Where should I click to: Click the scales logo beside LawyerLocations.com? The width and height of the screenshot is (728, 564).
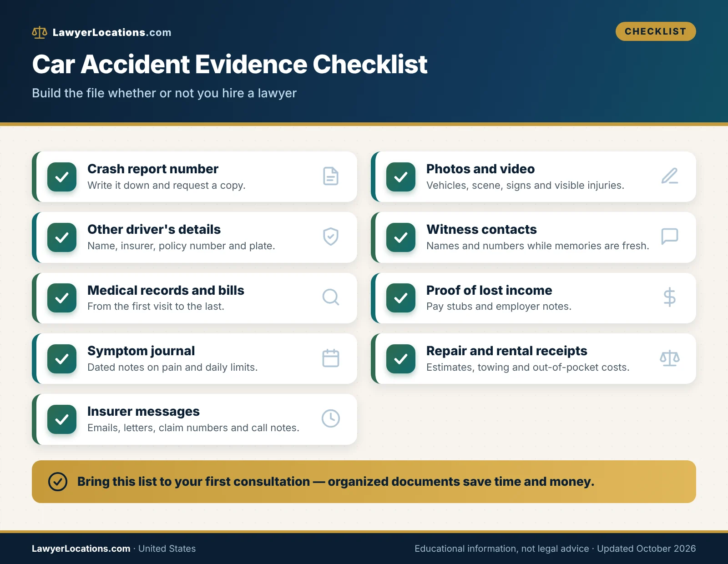coord(40,32)
